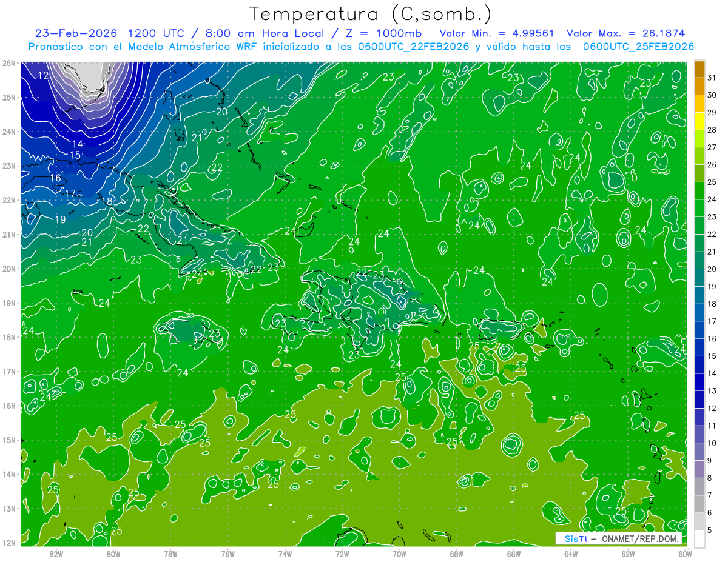The width and height of the screenshot is (728, 562).
Task: Select the white legend band below 5
Action: tap(699, 538)
